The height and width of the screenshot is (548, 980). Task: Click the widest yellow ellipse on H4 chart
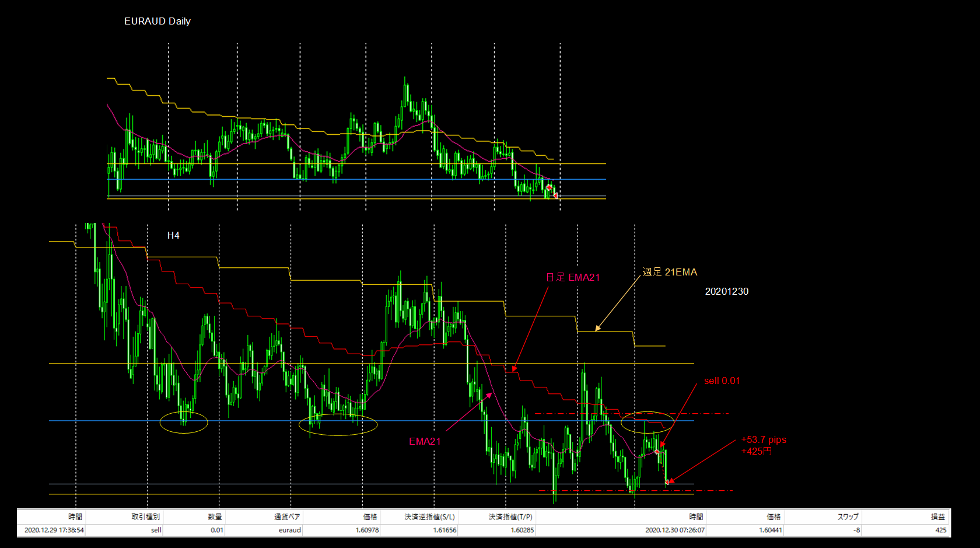(338, 425)
